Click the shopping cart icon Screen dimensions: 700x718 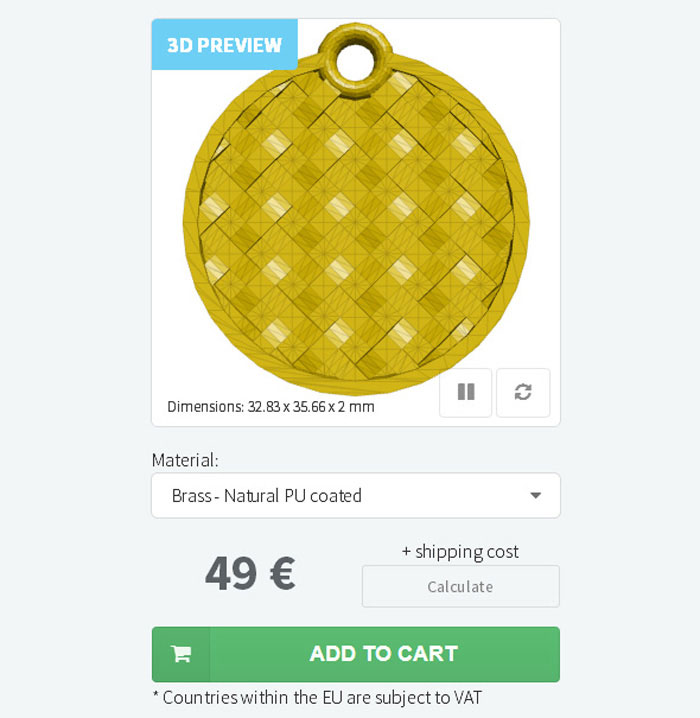click(x=181, y=654)
